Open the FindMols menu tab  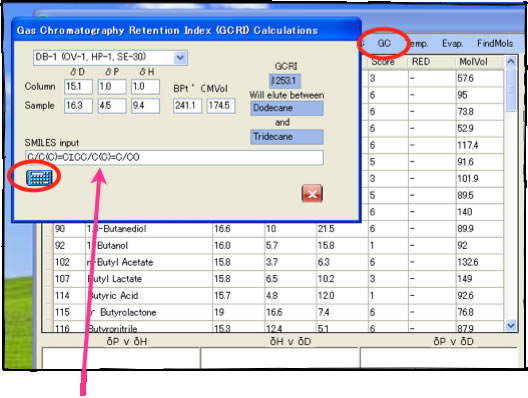[x=495, y=44]
